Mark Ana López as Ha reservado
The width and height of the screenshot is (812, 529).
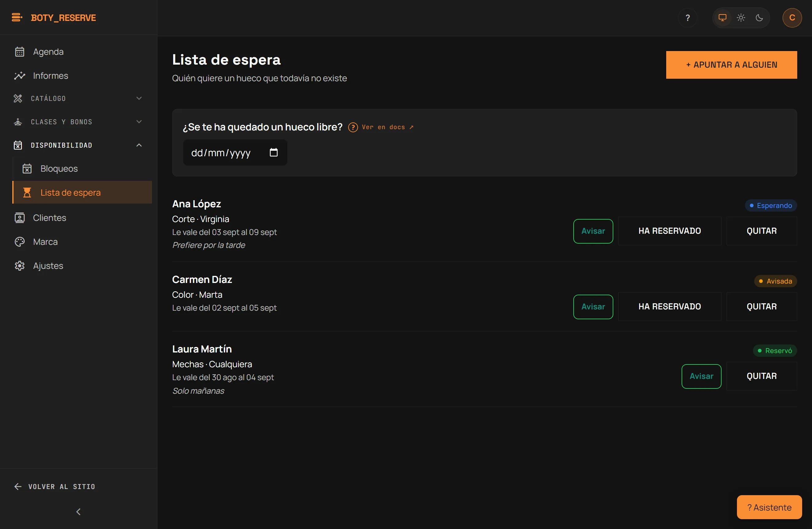[x=669, y=231]
